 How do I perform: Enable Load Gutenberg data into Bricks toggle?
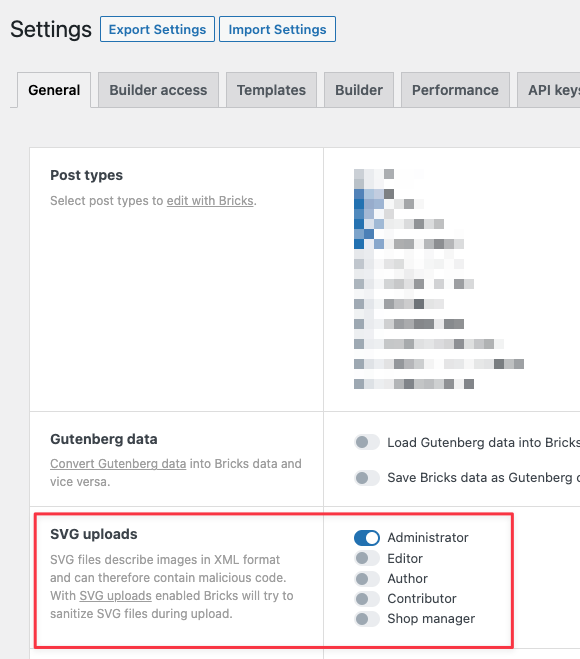(366, 442)
